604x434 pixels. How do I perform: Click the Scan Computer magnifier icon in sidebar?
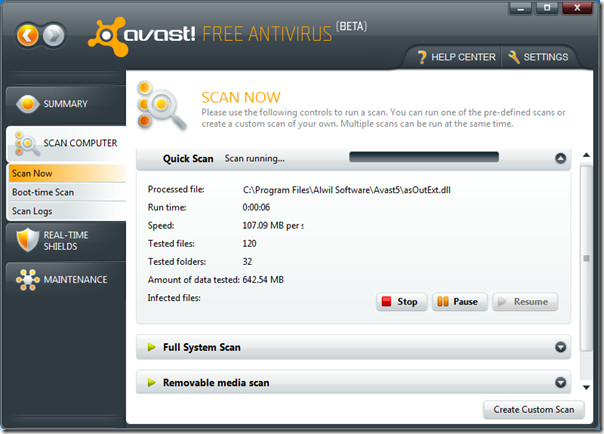coord(26,144)
